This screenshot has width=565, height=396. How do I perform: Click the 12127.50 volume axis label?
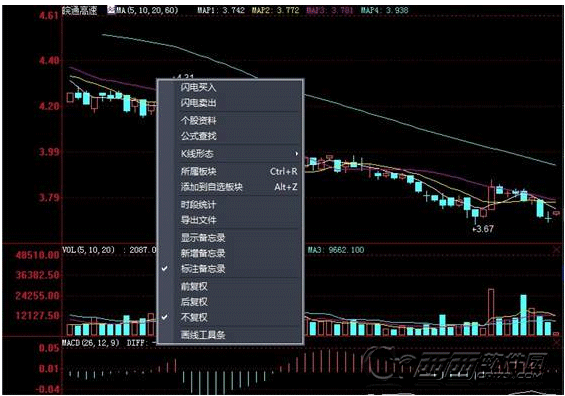coord(37,316)
